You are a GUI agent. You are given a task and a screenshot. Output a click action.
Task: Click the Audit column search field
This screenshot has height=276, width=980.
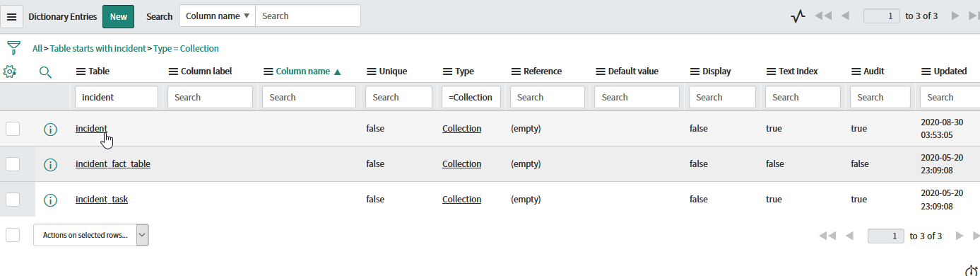click(x=880, y=97)
